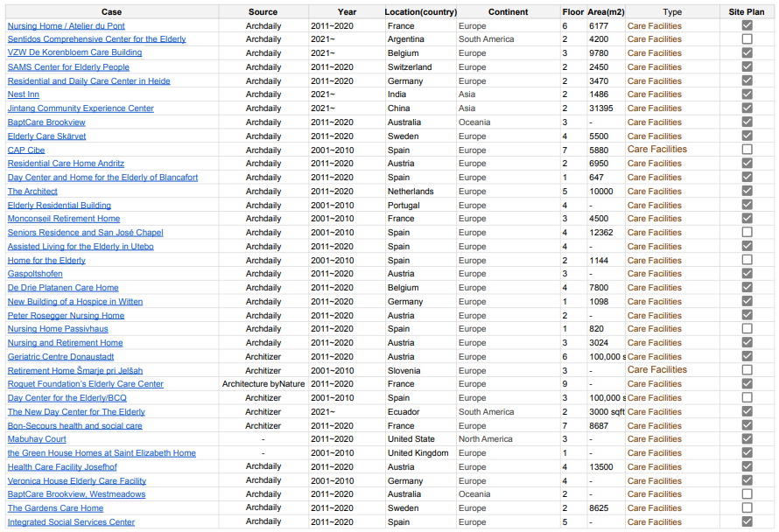Open Nursing Home Passivhaus link

pos(58,329)
